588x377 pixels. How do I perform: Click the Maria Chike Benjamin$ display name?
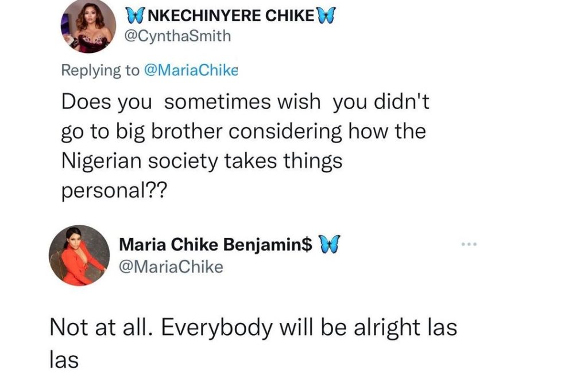(x=215, y=244)
